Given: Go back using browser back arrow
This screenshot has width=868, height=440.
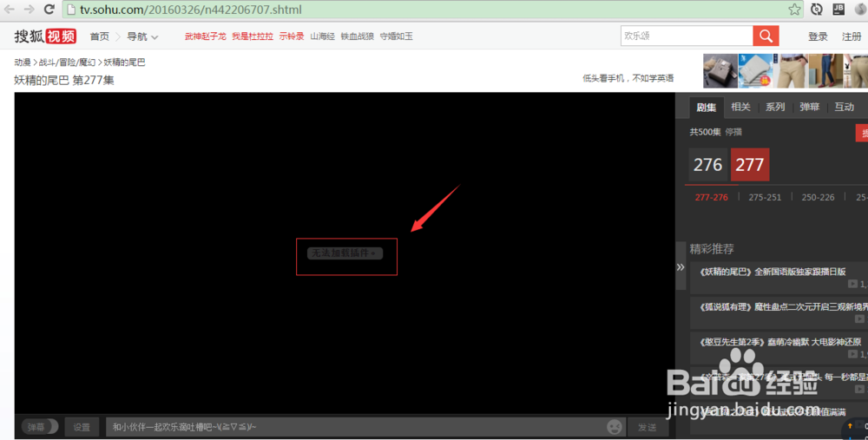Looking at the screenshot, I should (x=10, y=10).
